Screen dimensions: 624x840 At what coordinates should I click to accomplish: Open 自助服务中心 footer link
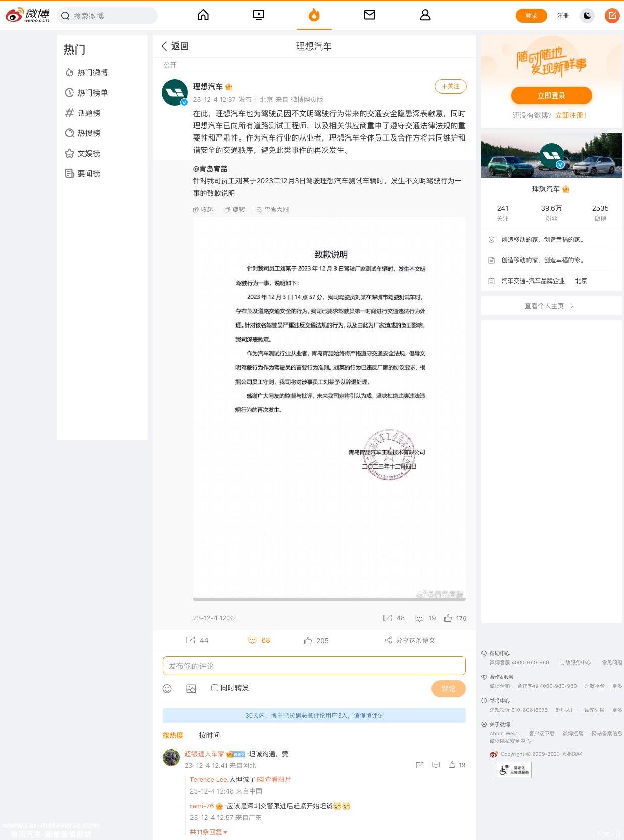(x=575, y=662)
